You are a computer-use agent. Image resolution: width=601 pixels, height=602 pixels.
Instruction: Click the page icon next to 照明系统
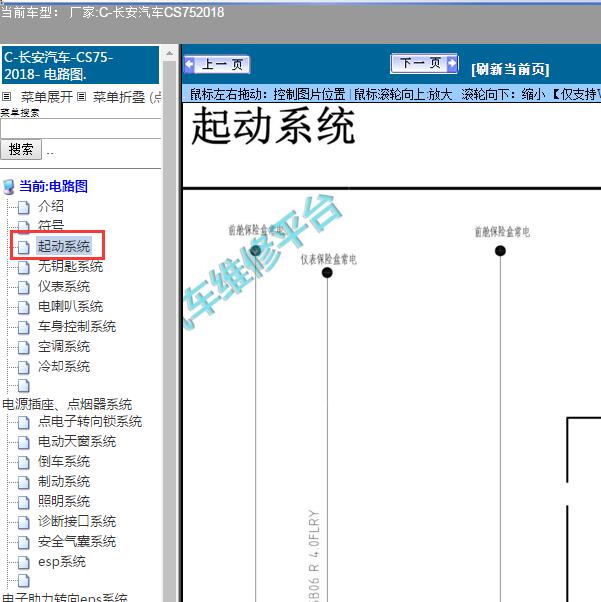[23, 502]
